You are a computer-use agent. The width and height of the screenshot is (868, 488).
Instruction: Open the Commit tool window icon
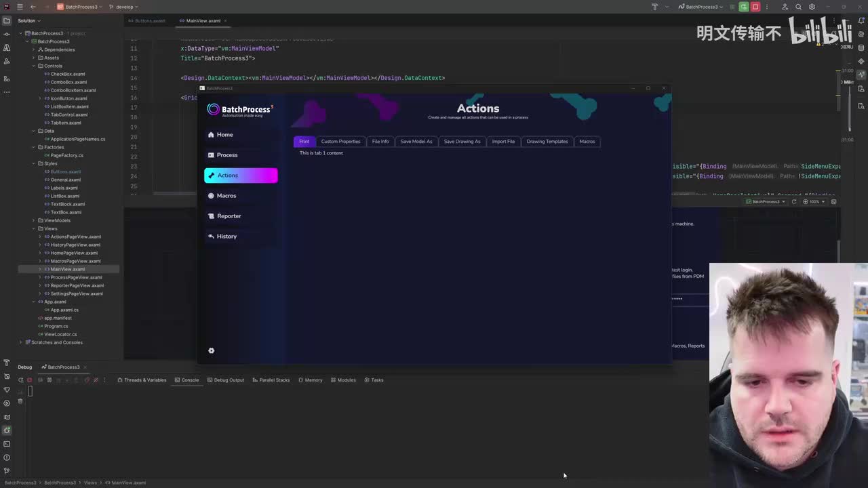click(x=7, y=34)
